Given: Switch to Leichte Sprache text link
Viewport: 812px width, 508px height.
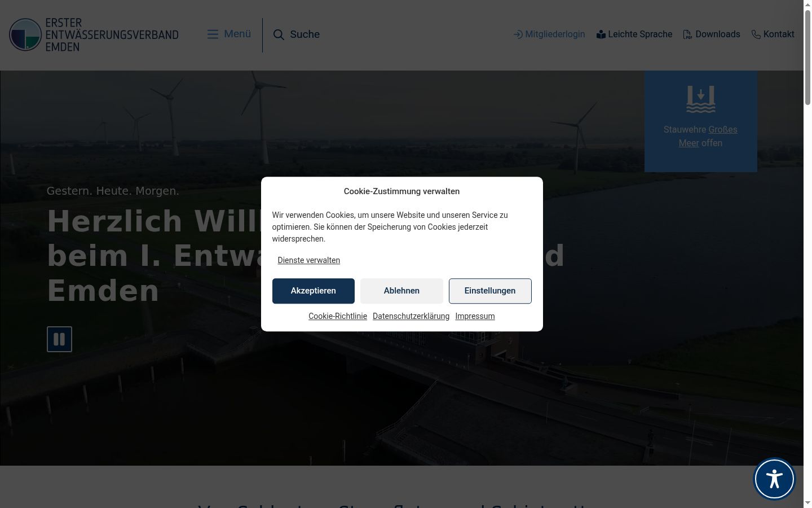Looking at the screenshot, I should coord(640,34).
